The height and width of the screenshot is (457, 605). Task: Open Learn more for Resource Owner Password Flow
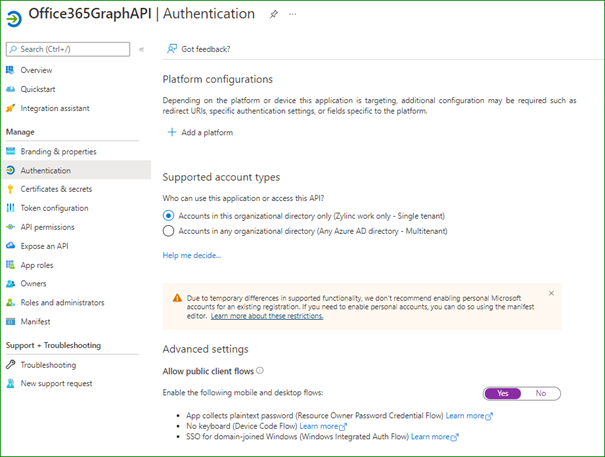tap(469, 416)
